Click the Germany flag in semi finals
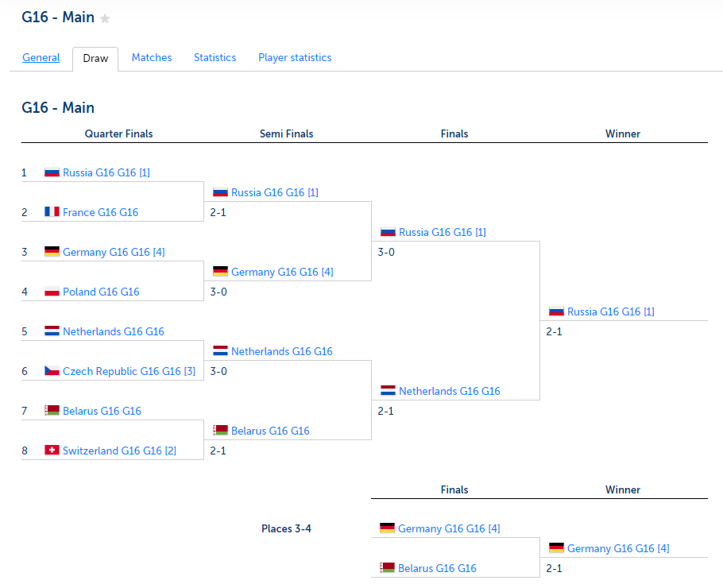The image size is (723, 588). tap(220, 272)
